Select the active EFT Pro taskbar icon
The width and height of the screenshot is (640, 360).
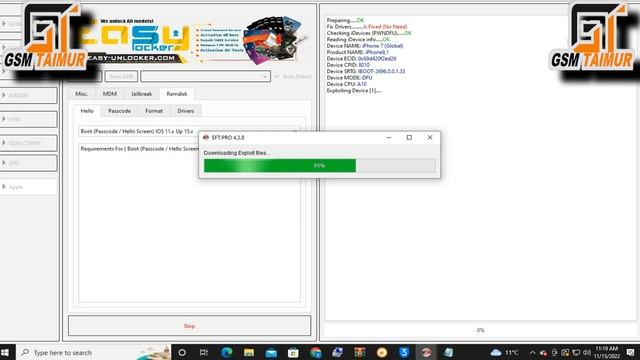tap(426, 352)
